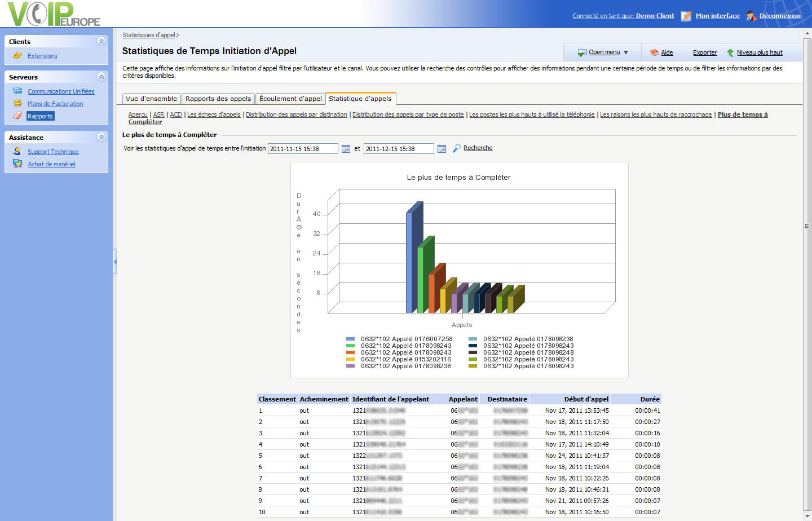Screen dimensions: 812x521
Task: Open the Les échecs d'appels report link
Action: [x=214, y=114]
